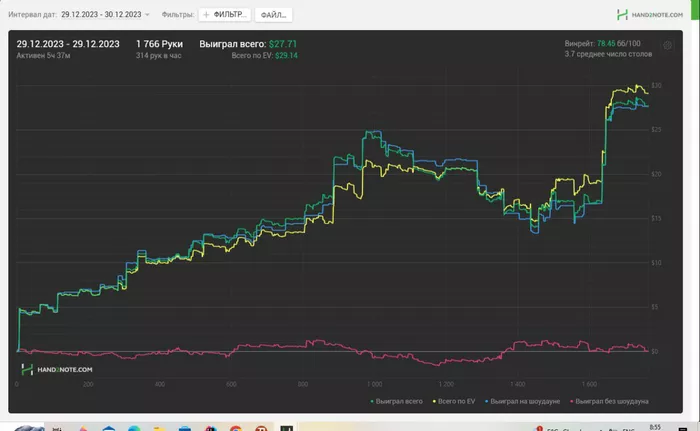The image size is (700, 431).
Task: Click the EV total value $29.14
Action: [x=286, y=55]
